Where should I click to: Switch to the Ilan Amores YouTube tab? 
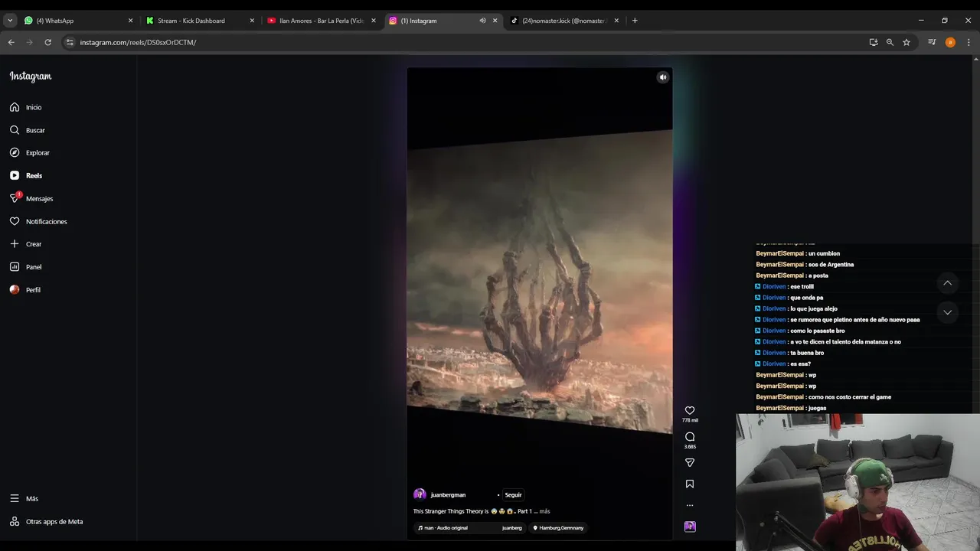(x=321, y=21)
